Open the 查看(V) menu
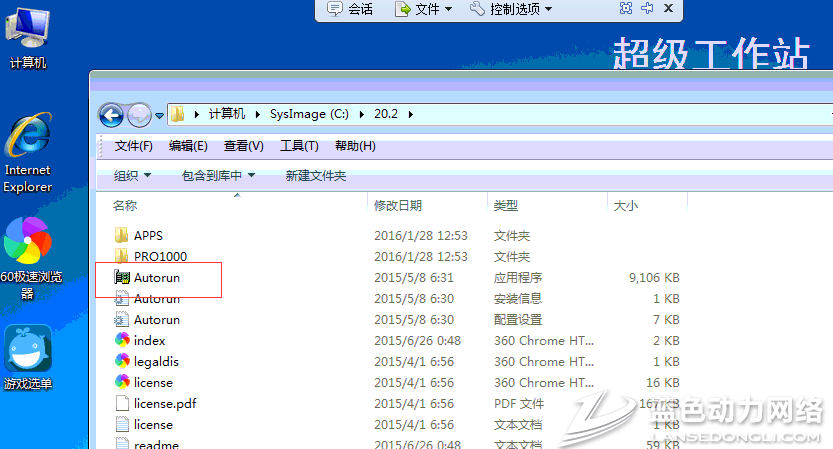Image resolution: width=833 pixels, height=449 pixels. 243,146
